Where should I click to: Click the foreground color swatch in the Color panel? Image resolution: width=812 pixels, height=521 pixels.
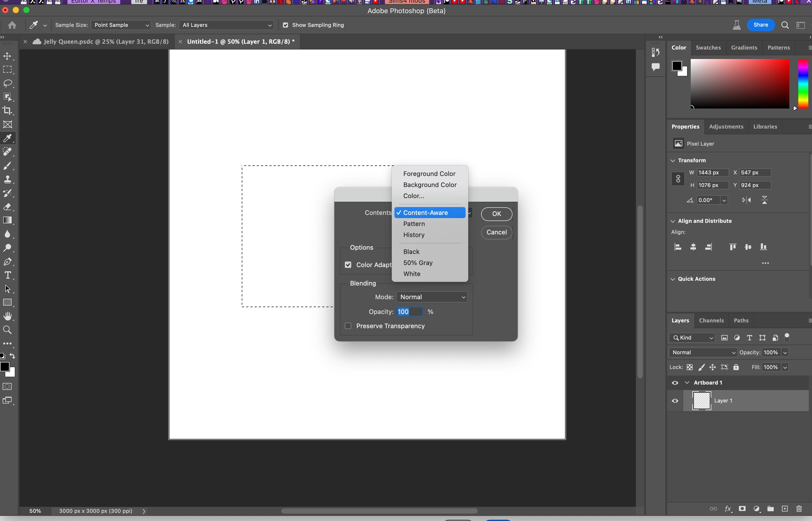676,66
